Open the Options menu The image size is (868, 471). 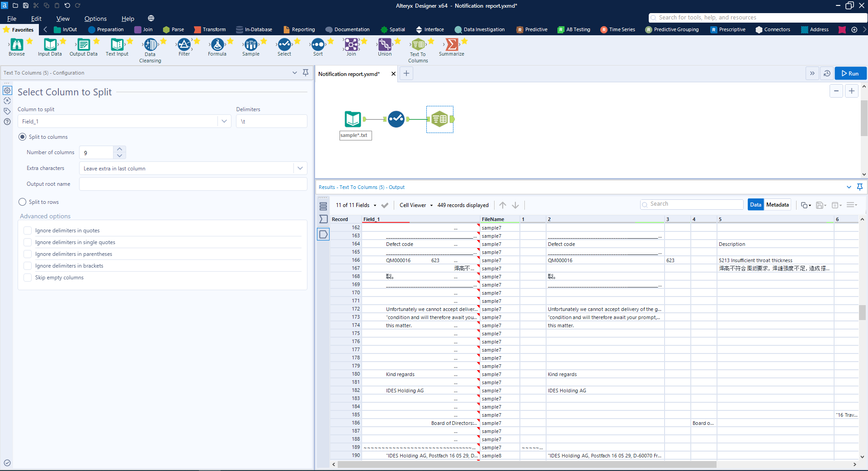(95, 19)
